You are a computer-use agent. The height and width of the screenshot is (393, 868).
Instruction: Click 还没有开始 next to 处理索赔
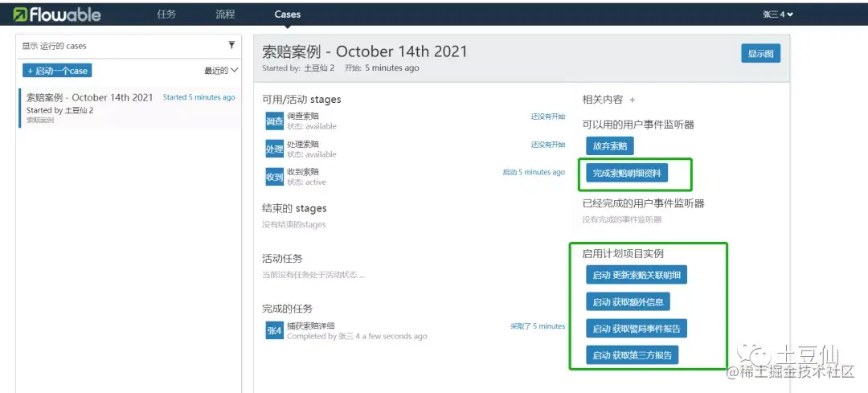click(x=548, y=145)
